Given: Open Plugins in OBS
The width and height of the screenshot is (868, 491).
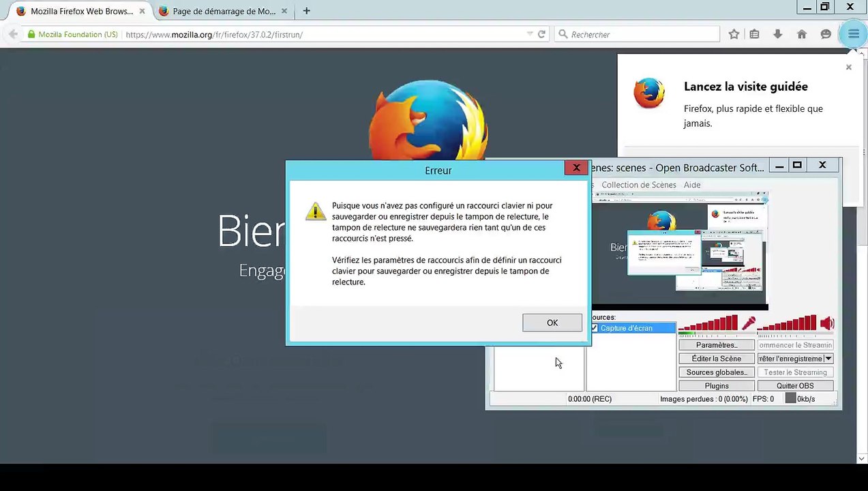Looking at the screenshot, I should point(716,386).
